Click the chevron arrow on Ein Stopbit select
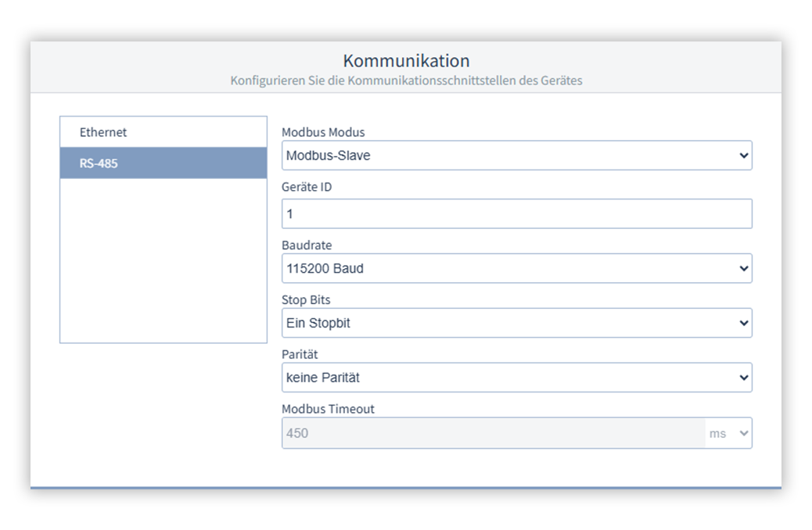812x530 pixels. click(743, 323)
